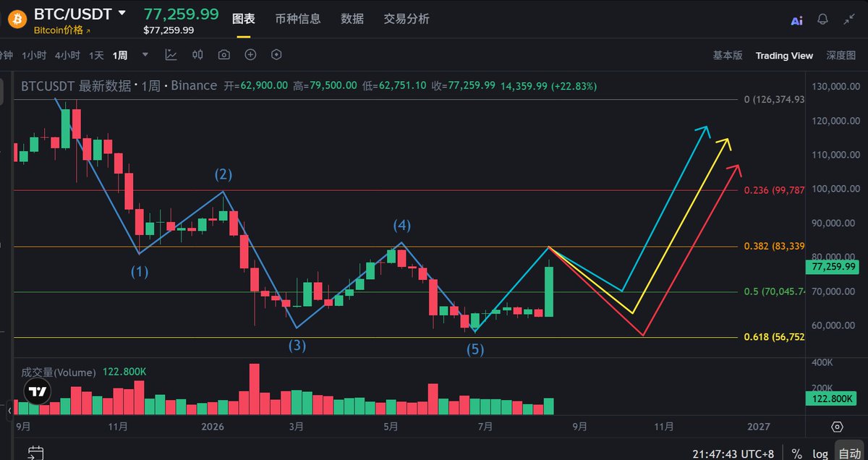Click the 成交量(Volume) indicator label
The height and width of the screenshot is (460, 868).
(58, 372)
